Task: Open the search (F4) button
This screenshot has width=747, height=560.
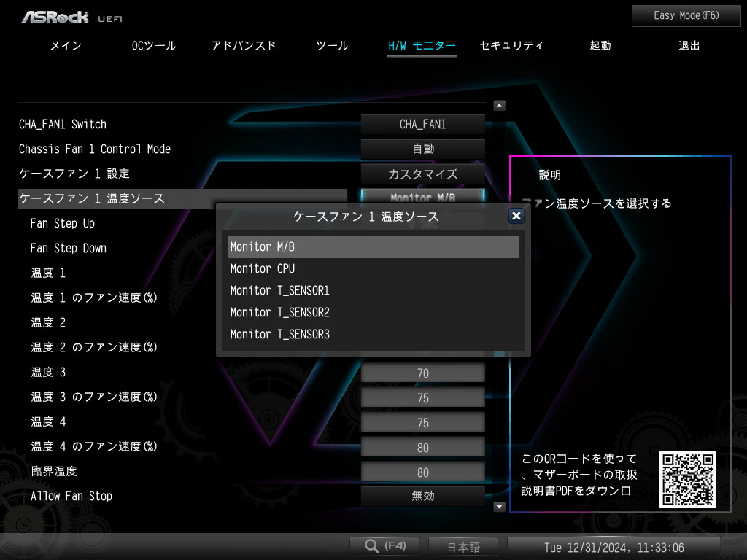Action: point(384,545)
